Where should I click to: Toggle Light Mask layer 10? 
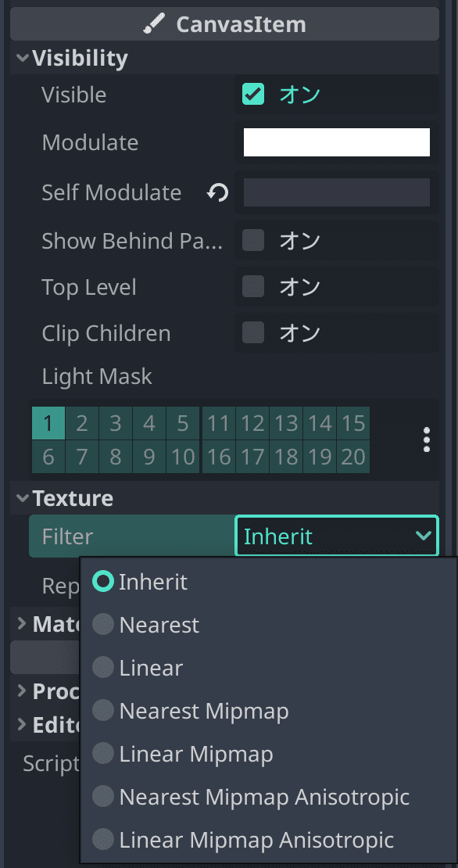click(183, 457)
